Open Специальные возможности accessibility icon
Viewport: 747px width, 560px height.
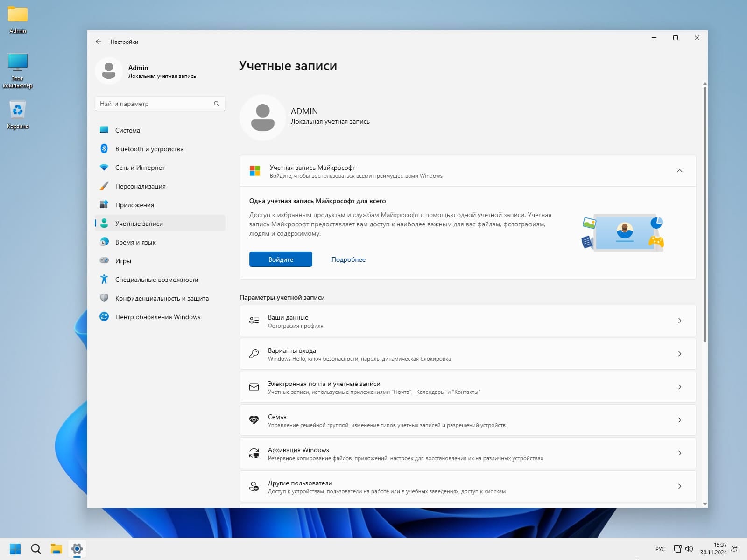tap(104, 280)
